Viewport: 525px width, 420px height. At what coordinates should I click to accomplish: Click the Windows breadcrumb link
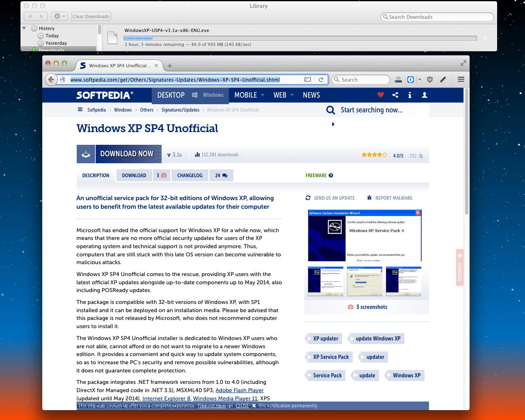pos(123,110)
